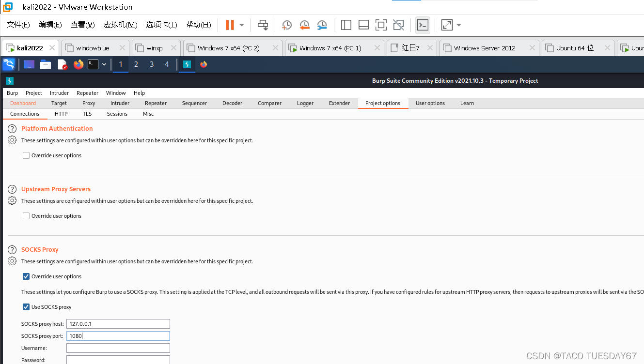Select the HTTP sub-tab
The height and width of the screenshot is (364, 644).
click(61, 114)
